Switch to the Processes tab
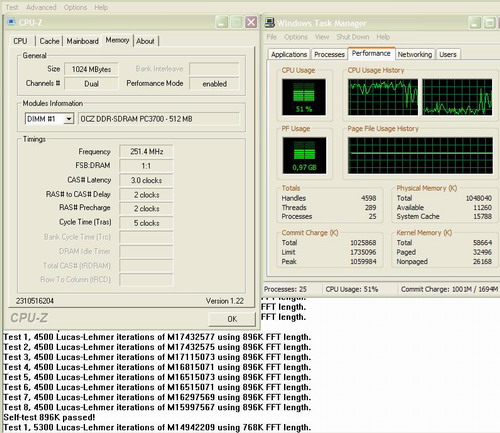Viewport: 500px width, 433px height. click(x=329, y=54)
